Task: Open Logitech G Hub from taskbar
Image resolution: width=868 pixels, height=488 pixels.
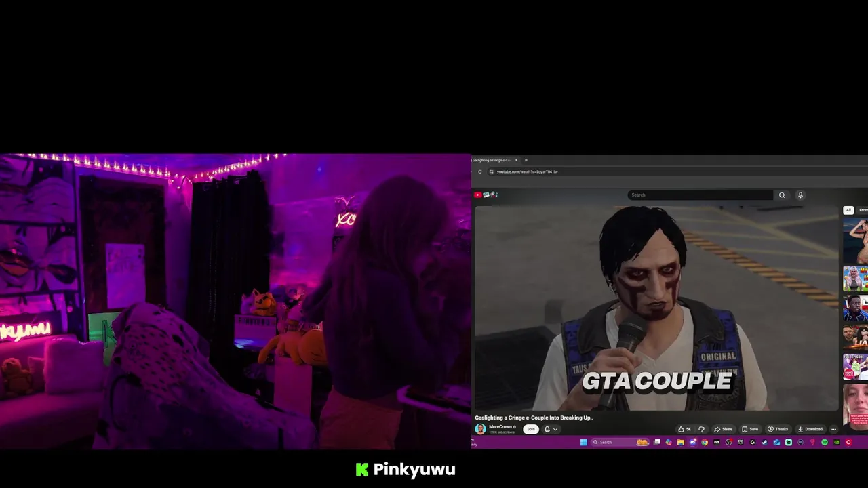Action: click(x=752, y=442)
